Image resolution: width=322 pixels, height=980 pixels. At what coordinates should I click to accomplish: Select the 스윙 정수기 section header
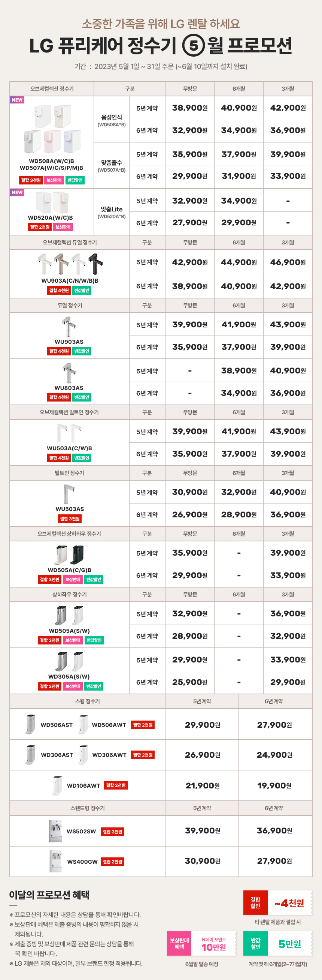click(88, 701)
